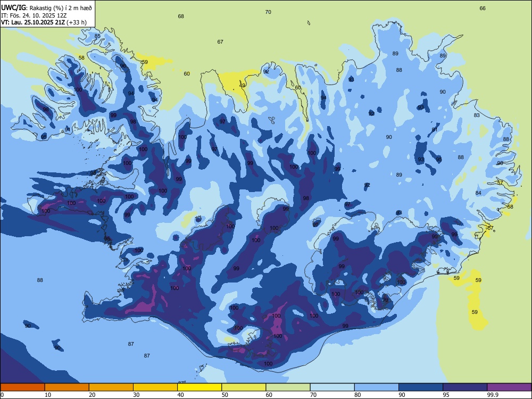The width and height of the screenshot is (532, 399).
Task: Click the '(+33 h)' forecast offset text
Action: (77, 22)
